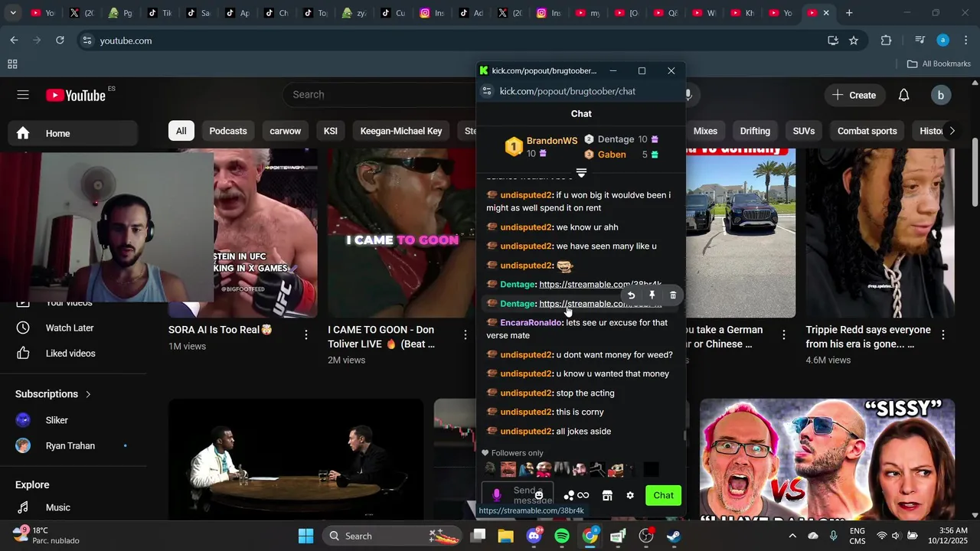Screen dimensions: 980x551
Task: Open the hovered Dentage streamable link
Action: click(600, 304)
